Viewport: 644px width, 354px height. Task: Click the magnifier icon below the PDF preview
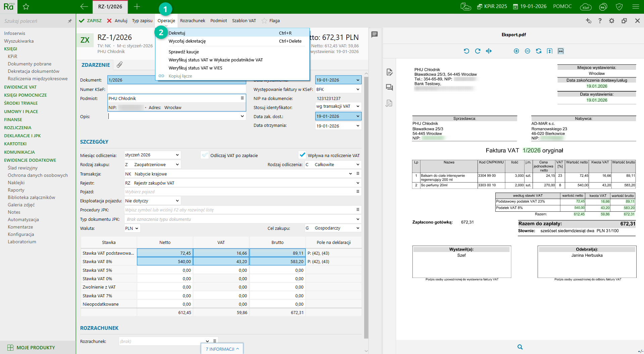click(520, 347)
